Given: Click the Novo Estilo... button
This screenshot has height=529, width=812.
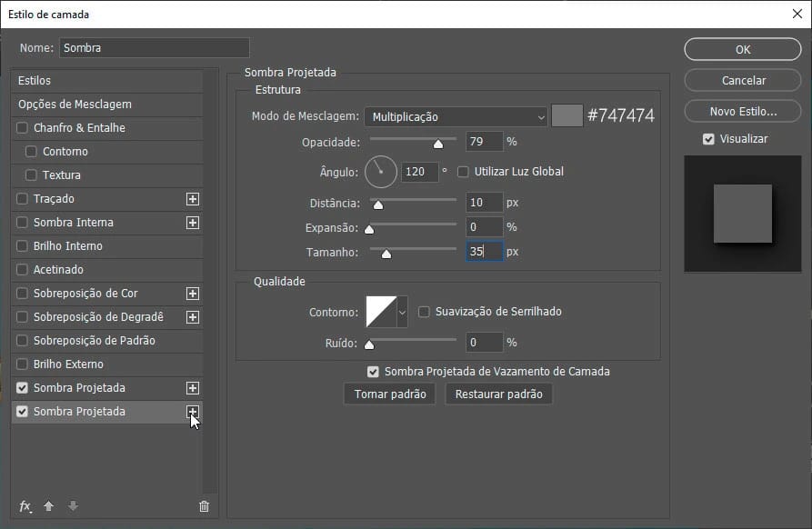Looking at the screenshot, I should (742, 110).
